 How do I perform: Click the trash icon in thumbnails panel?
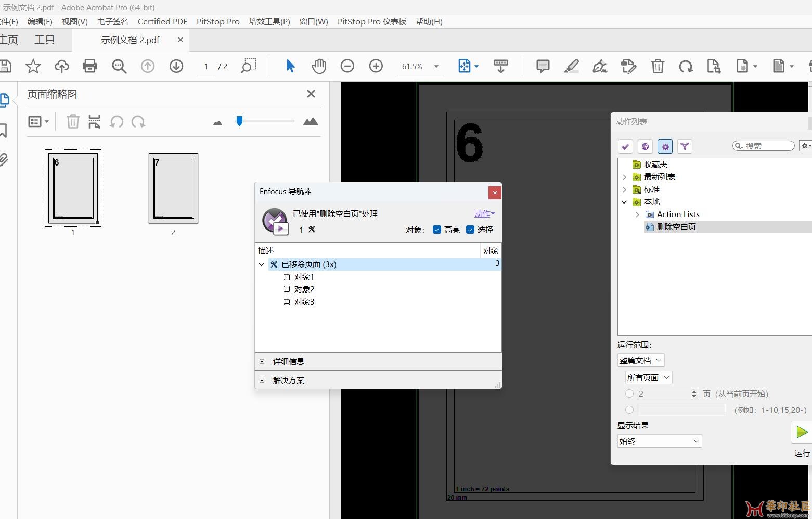[x=73, y=122]
